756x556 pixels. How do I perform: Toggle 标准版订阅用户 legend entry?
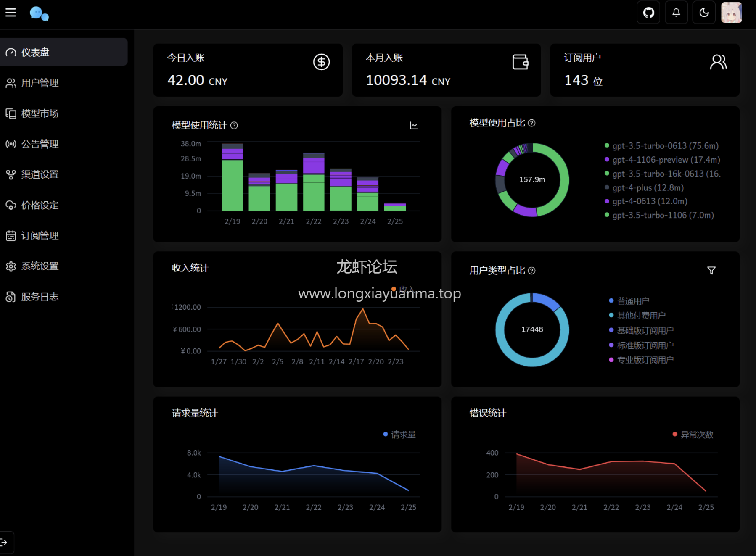641,345
